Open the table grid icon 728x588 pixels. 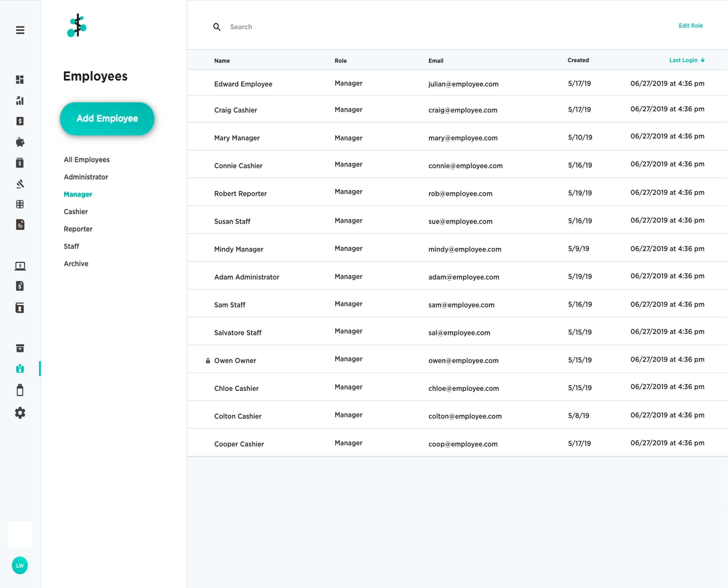coord(20,204)
